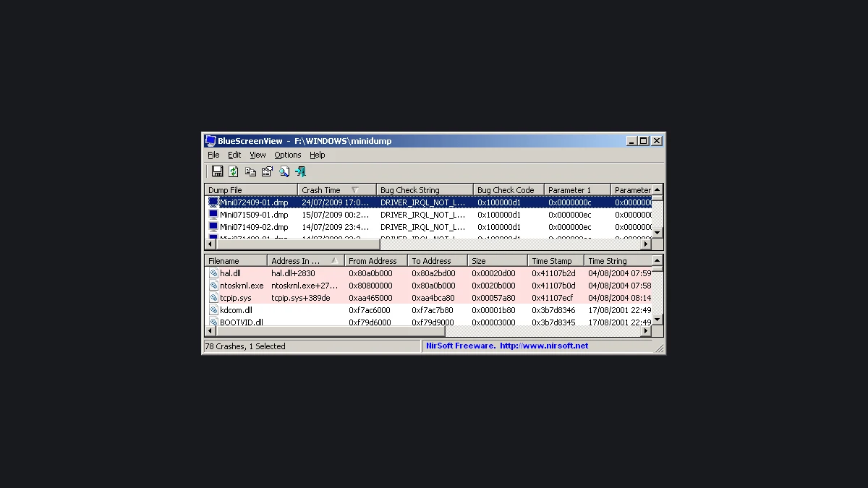Open the Help menu
This screenshot has width=868, height=488.
click(318, 155)
